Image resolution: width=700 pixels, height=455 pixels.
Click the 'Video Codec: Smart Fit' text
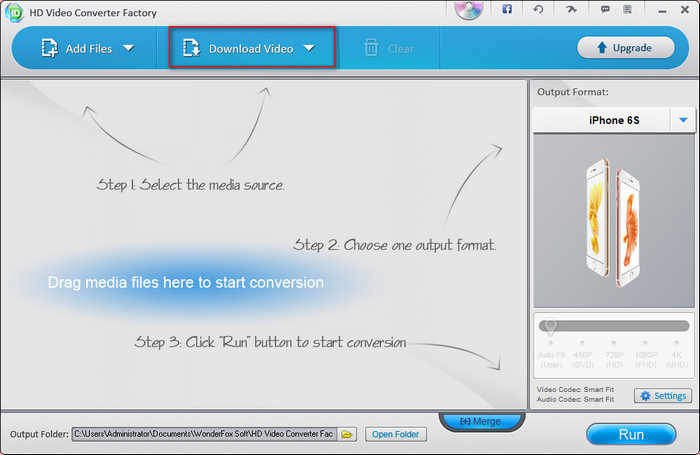(575, 389)
